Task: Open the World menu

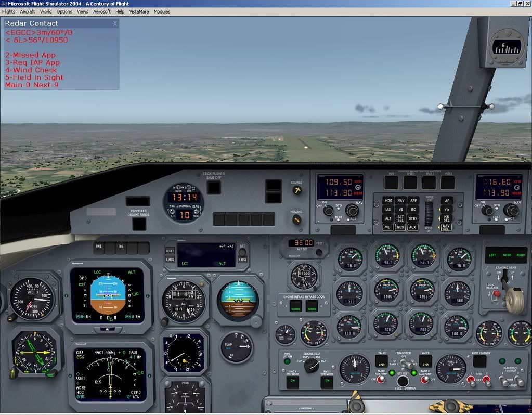Action: pos(46,11)
